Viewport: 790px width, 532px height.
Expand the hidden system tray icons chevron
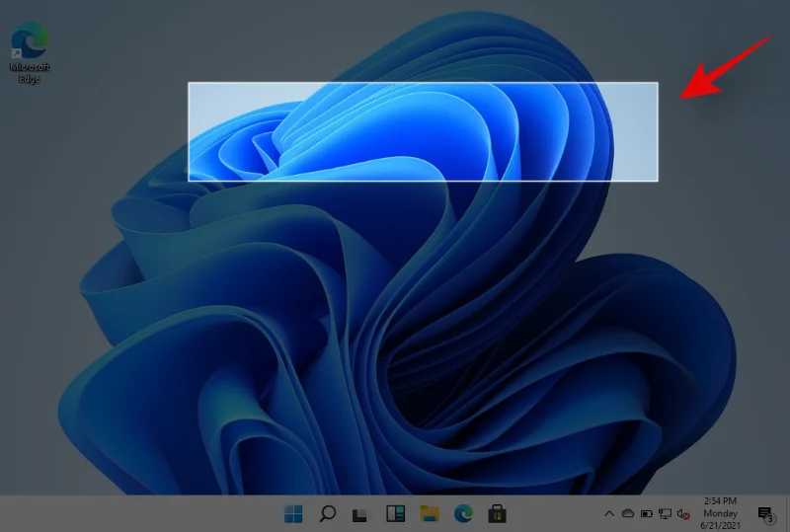pos(609,514)
